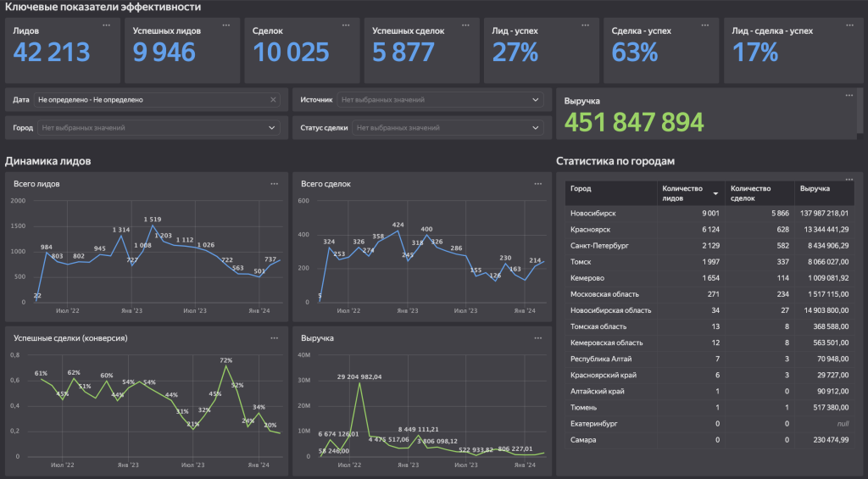Viewport: 868px width, 479px height.
Task: Open the three-dot menu on Сделок card
Action: click(x=346, y=25)
